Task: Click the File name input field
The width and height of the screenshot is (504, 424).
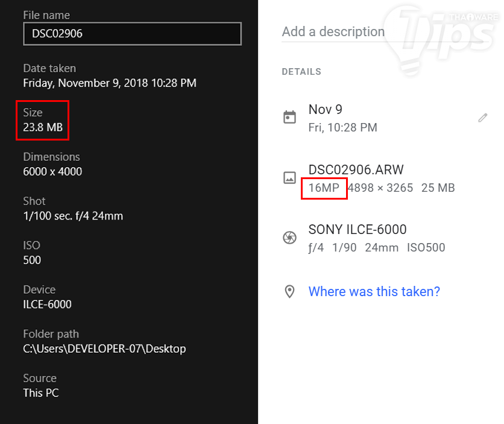Action: [x=132, y=34]
